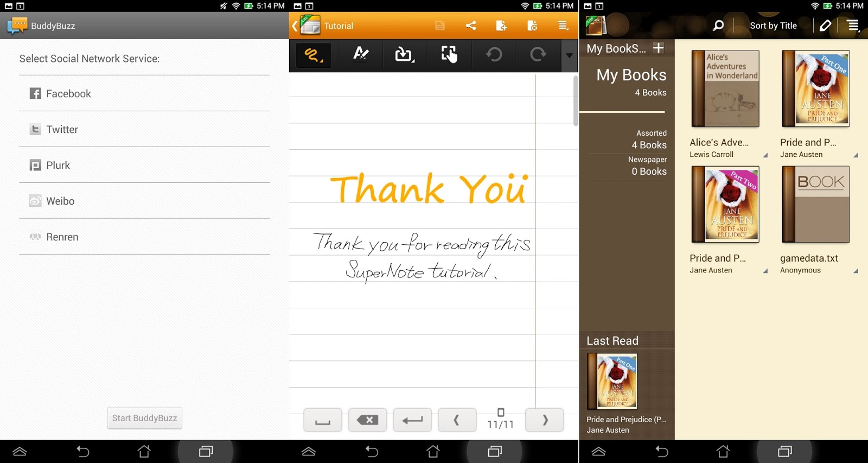Tap the 'Lewis Carroll' author text
Screen dimensions: 868x463
[x=711, y=155]
